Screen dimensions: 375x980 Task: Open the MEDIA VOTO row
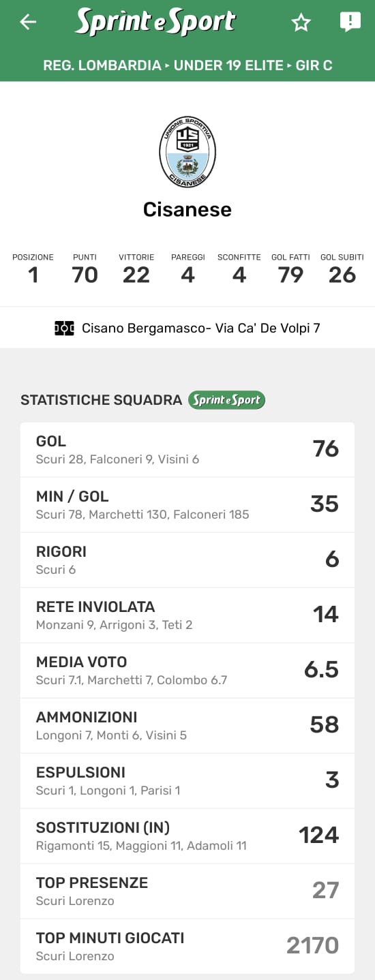tap(187, 671)
